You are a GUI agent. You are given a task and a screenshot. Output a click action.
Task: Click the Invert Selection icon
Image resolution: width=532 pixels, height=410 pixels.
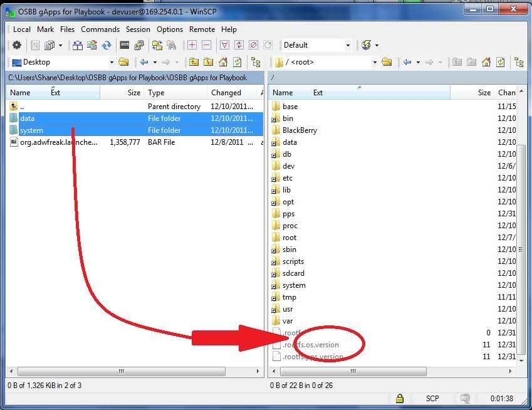[x=239, y=45]
